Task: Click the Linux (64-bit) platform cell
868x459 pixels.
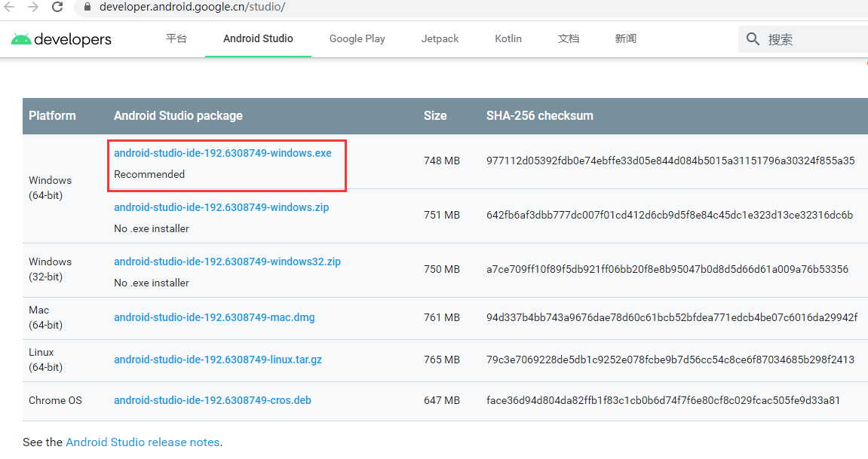Action: click(x=45, y=360)
